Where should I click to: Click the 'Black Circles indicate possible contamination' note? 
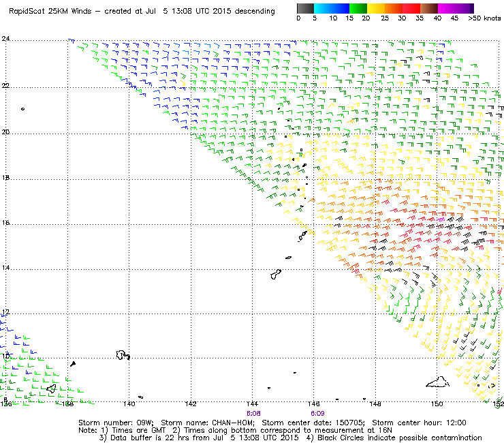400,438
